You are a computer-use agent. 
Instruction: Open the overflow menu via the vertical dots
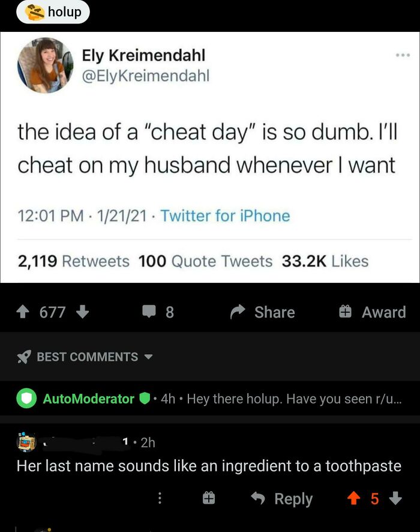160,498
